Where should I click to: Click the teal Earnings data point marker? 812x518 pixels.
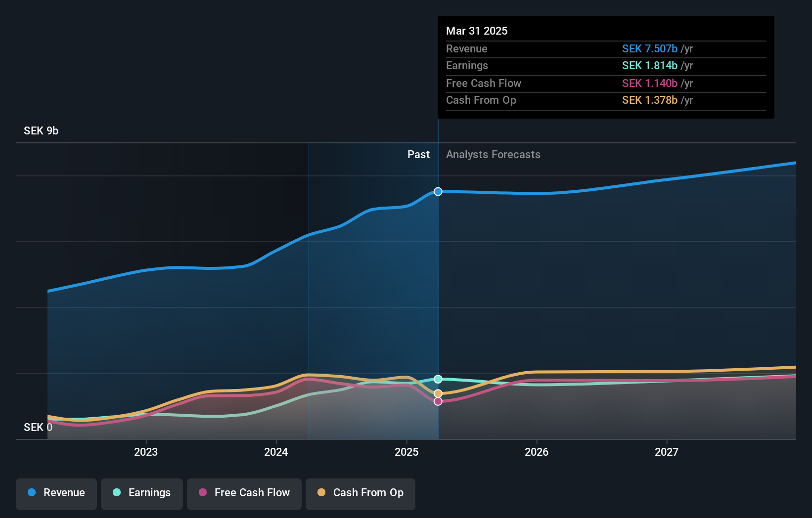tap(438, 379)
